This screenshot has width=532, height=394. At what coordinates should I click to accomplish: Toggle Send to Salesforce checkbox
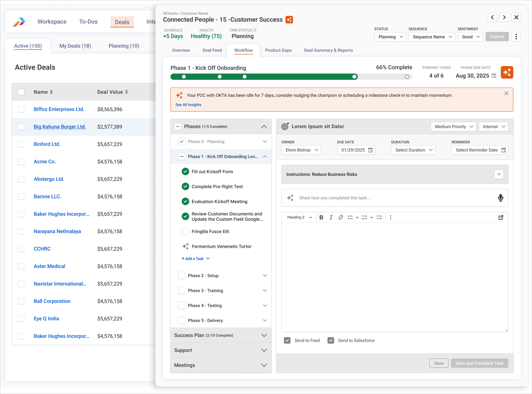(x=331, y=340)
